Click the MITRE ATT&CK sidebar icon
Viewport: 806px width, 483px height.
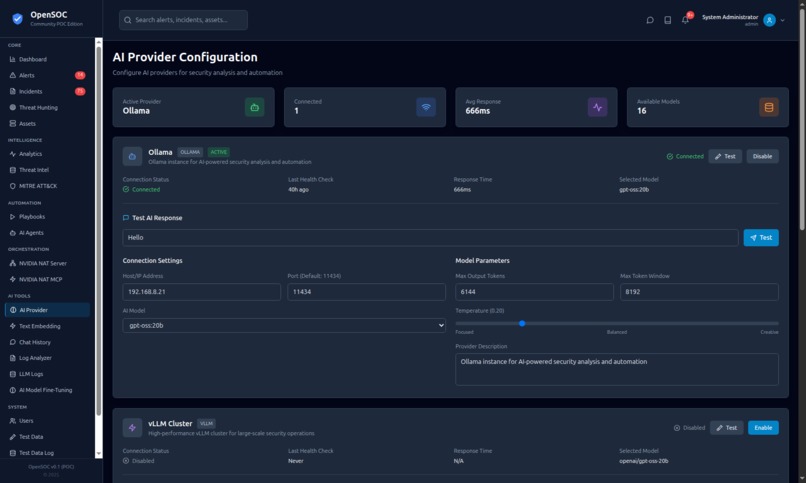pyautogui.click(x=13, y=186)
